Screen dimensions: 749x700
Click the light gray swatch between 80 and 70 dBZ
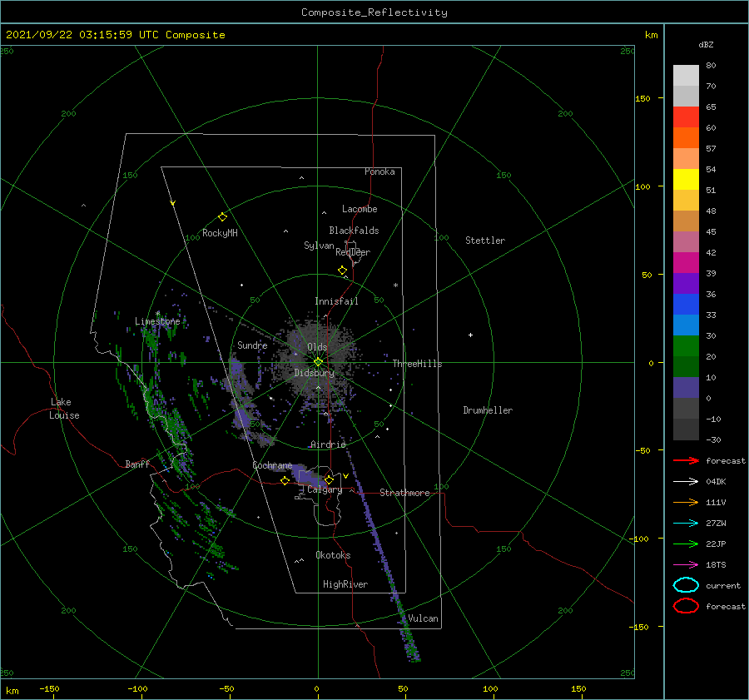(686, 76)
